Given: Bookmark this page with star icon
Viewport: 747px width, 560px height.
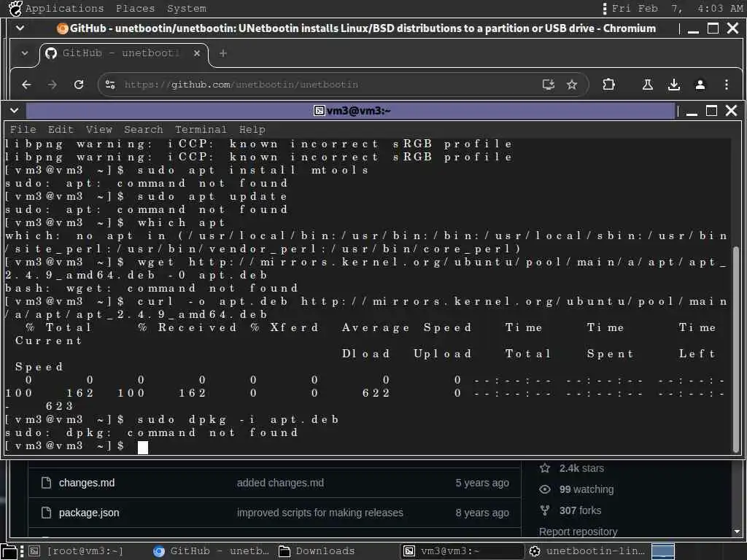Looking at the screenshot, I should click(572, 85).
